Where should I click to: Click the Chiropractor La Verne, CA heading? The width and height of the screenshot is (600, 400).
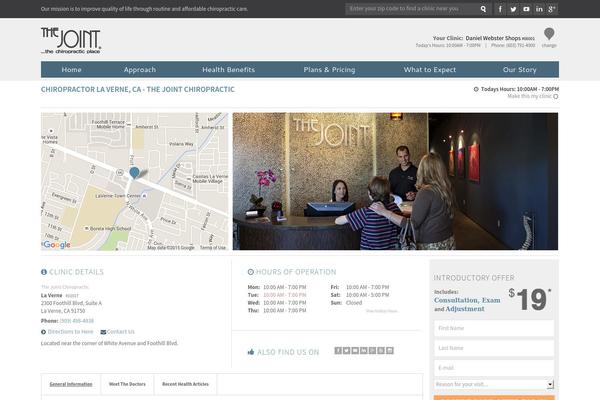click(138, 90)
